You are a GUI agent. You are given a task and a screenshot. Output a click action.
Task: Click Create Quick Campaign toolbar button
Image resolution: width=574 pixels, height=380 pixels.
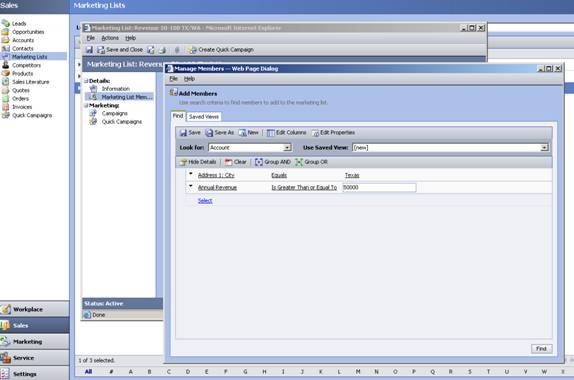[x=221, y=49]
